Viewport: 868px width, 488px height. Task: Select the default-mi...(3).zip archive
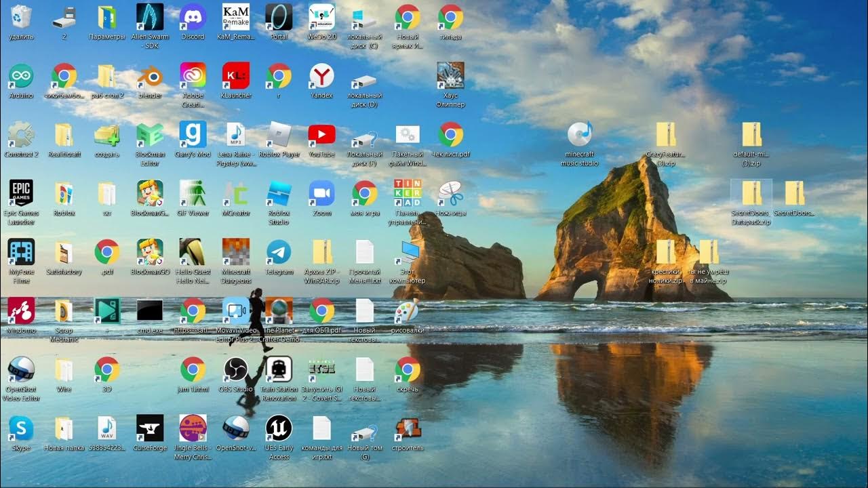click(751, 134)
